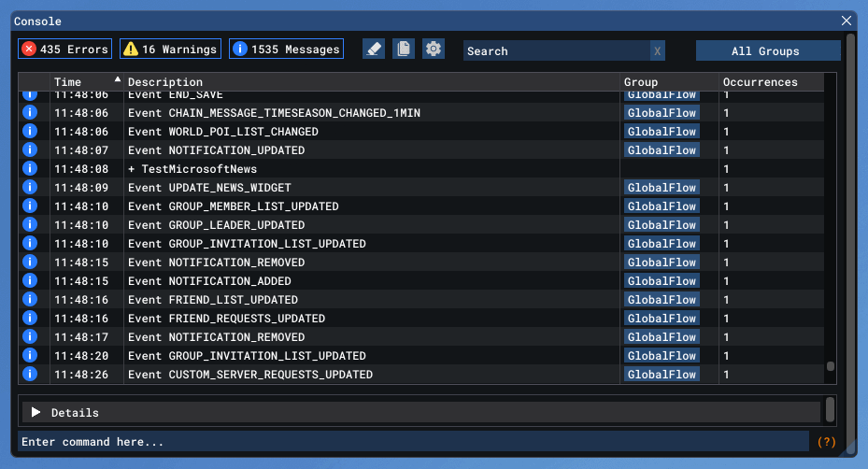Copy console log with the copy icon
Viewport: 868px width, 469px height.
(404, 49)
